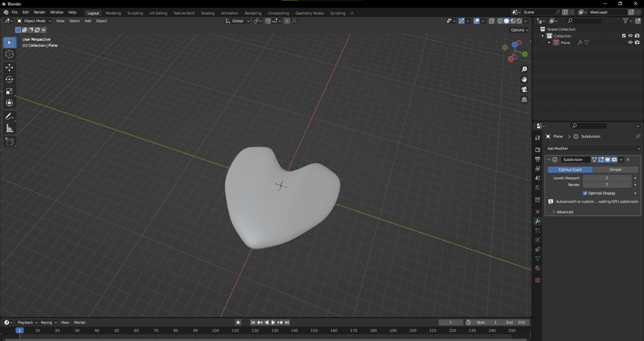Open the Add Modifier dropdown

point(593,149)
